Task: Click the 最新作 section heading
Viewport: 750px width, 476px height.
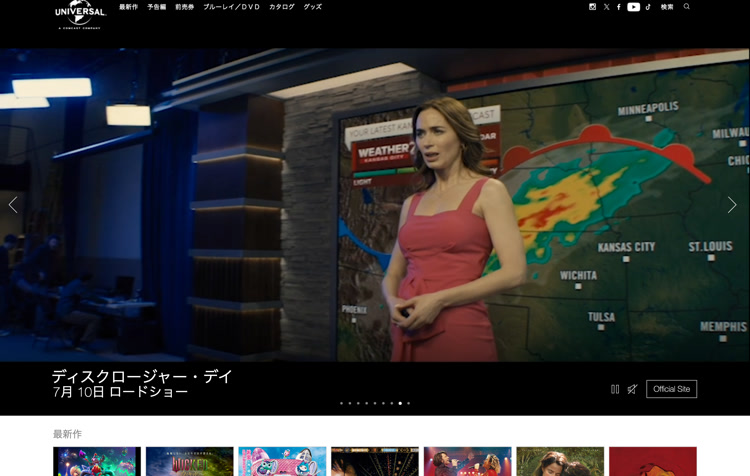Action: click(x=67, y=434)
